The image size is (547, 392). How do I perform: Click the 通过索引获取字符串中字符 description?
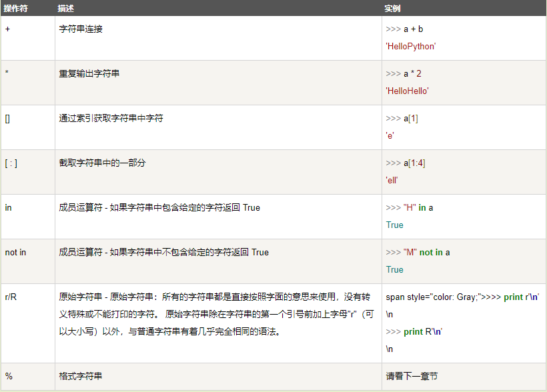coord(111,118)
